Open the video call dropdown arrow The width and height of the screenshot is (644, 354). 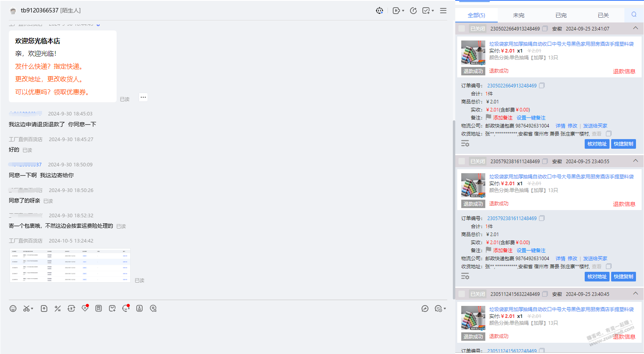[403, 11]
